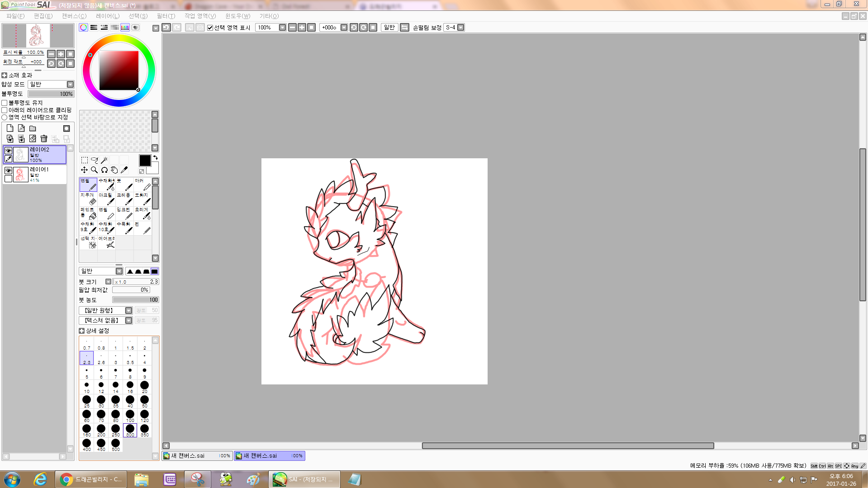Click the 일반 selection mode button
Viewport: 868px width, 488px height.
[x=389, y=28]
